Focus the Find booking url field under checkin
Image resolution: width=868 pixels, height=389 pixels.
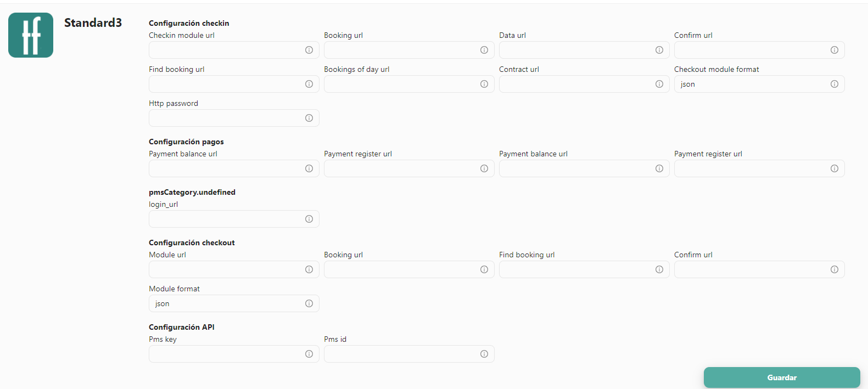pyautogui.click(x=234, y=84)
